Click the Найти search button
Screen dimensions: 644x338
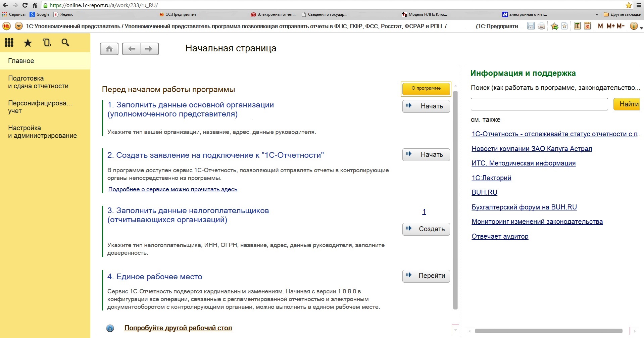627,104
